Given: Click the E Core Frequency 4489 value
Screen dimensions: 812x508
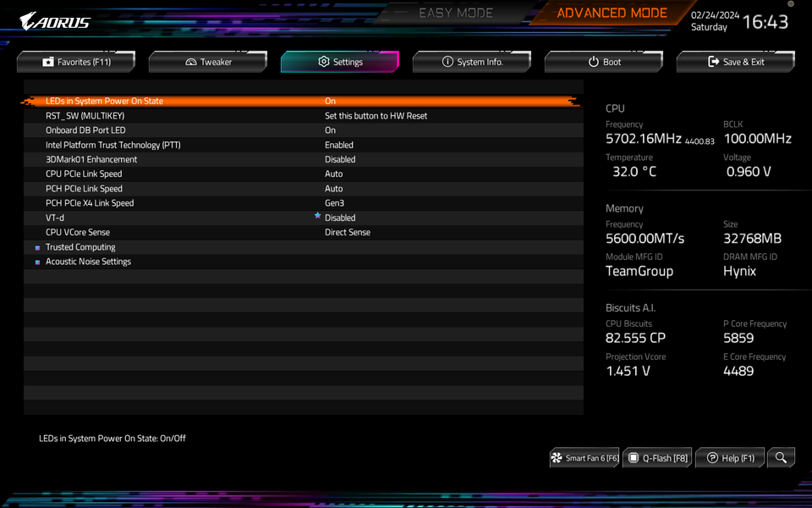Looking at the screenshot, I should [x=738, y=371].
